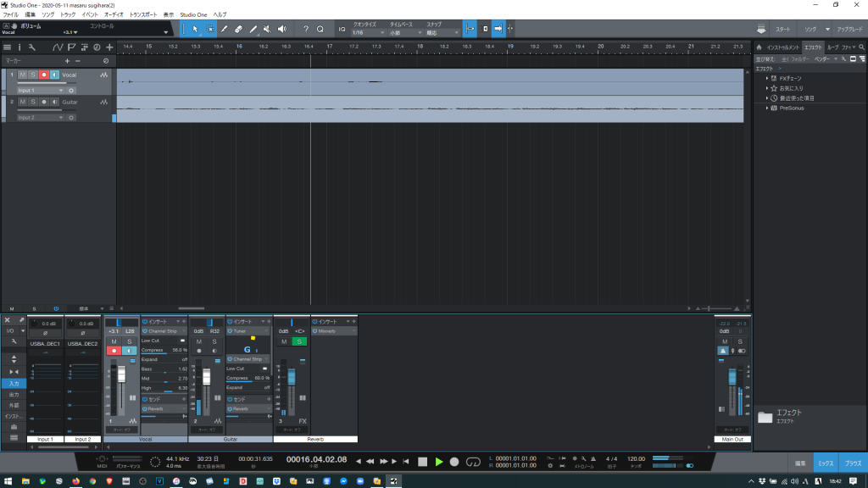This screenshot has height=488, width=868.
Task: Open the Input 2 selector on Guitar track
Action: 41,117
